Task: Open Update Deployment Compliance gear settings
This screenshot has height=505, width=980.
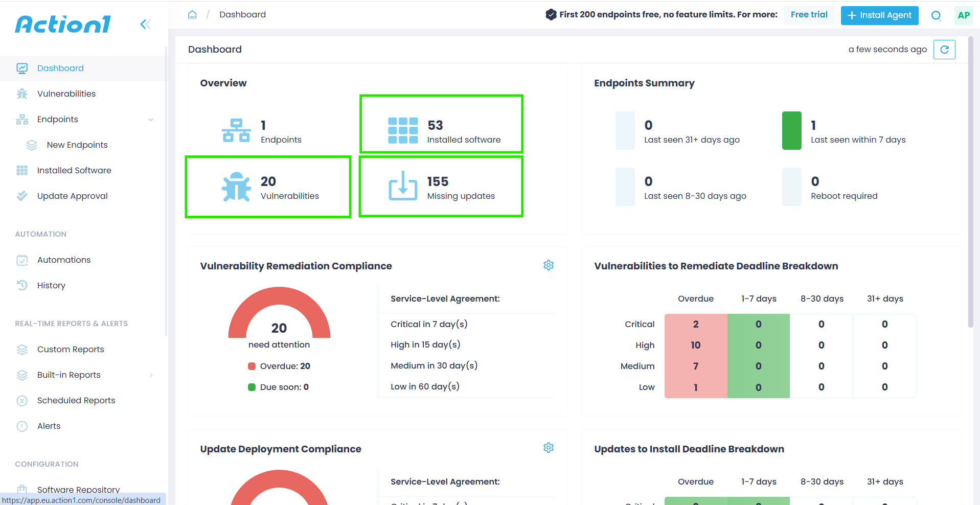Action: (548, 448)
